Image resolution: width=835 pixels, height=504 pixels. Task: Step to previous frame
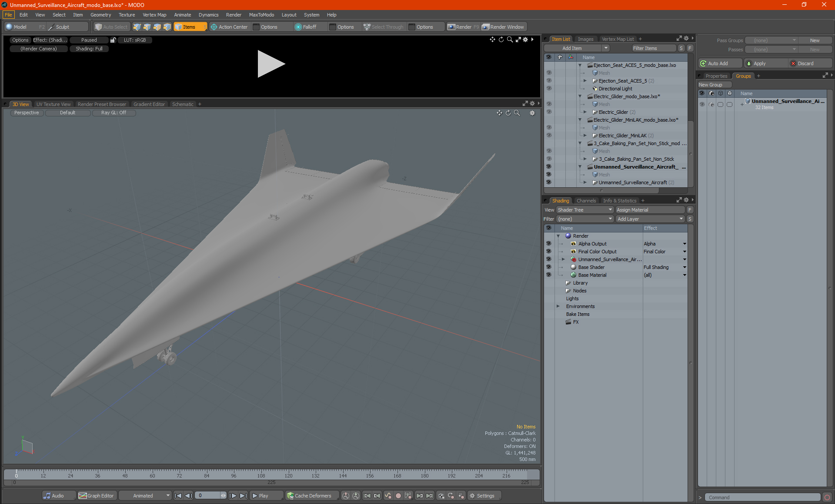tap(188, 496)
